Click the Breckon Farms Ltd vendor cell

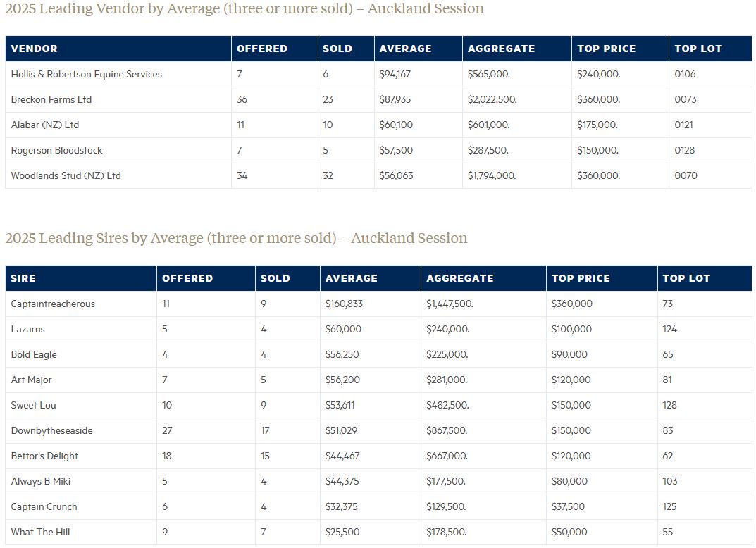(51, 99)
